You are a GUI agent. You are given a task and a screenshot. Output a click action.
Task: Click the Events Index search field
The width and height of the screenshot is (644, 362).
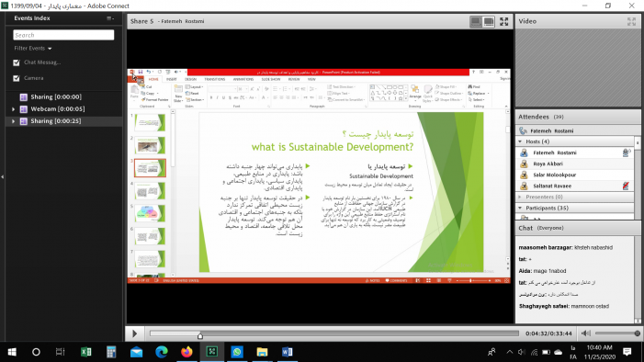[x=63, y=35]
